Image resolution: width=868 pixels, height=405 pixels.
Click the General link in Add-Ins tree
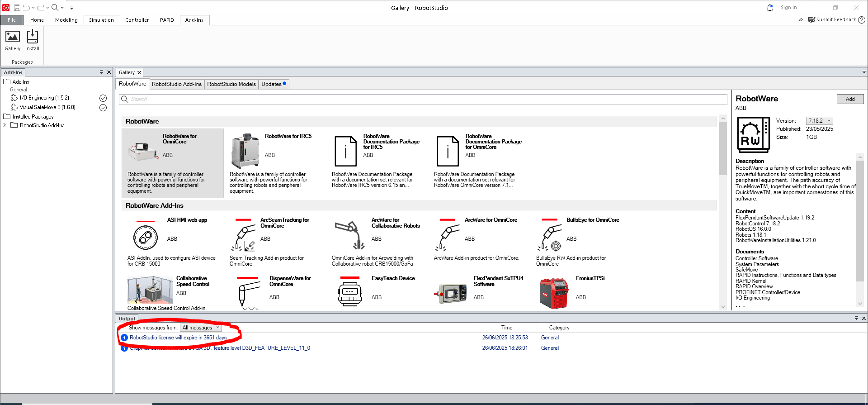(19, 90)
